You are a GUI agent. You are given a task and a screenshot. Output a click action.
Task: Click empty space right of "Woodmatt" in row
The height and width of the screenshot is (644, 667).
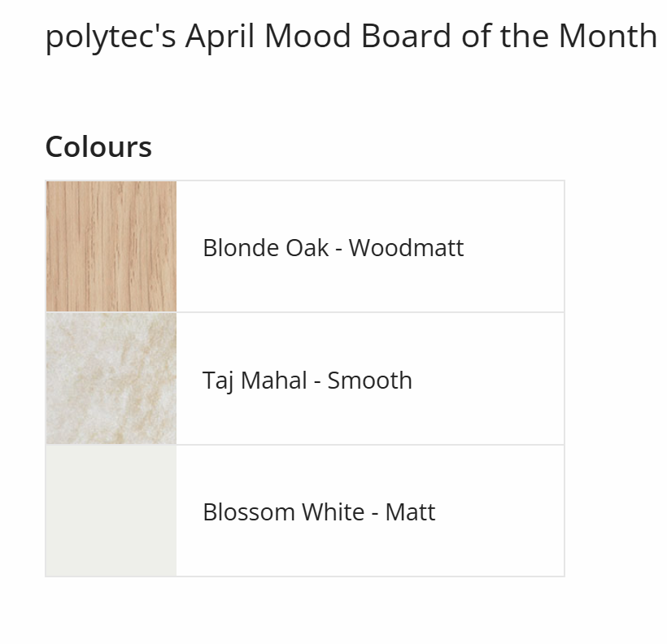coord(512,247)
